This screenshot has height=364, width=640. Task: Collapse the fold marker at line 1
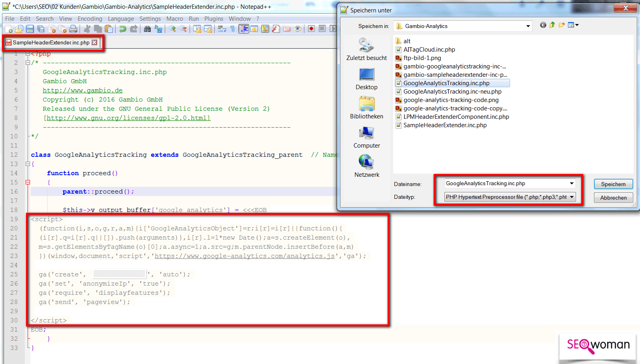pos(28,54)
